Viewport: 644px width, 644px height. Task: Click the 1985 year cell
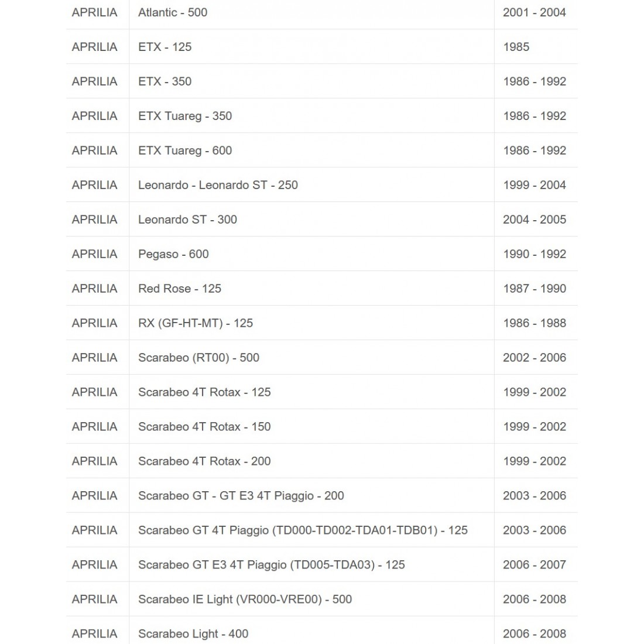(x=516, y=47)
